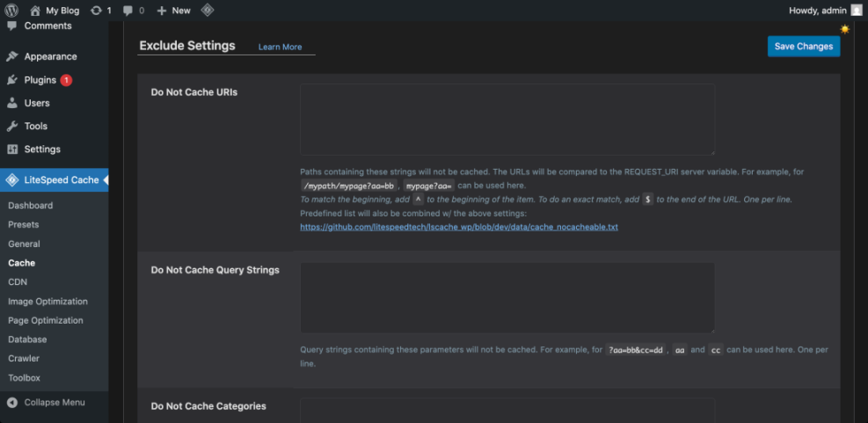The width and height of the screenshot is (868, 423).
Task: Click the Exclude Settings heading
Action: point(187,46)
